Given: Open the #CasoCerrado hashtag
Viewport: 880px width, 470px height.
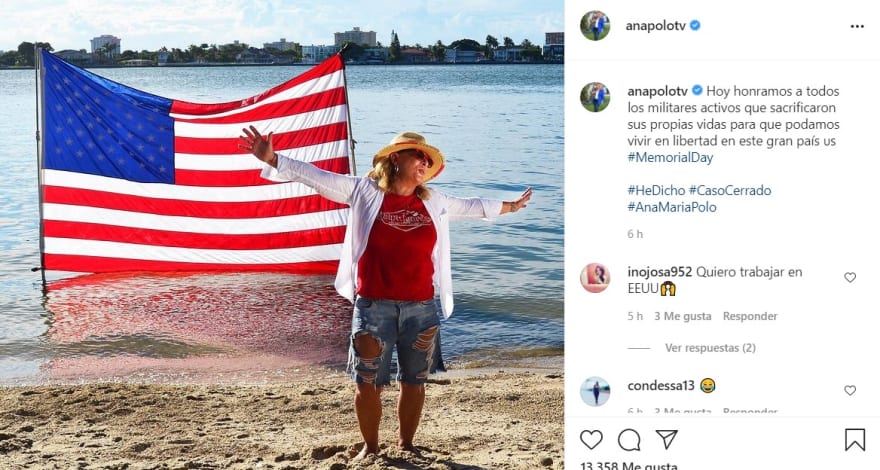Looking at the screenshot, I should point(730,190).
